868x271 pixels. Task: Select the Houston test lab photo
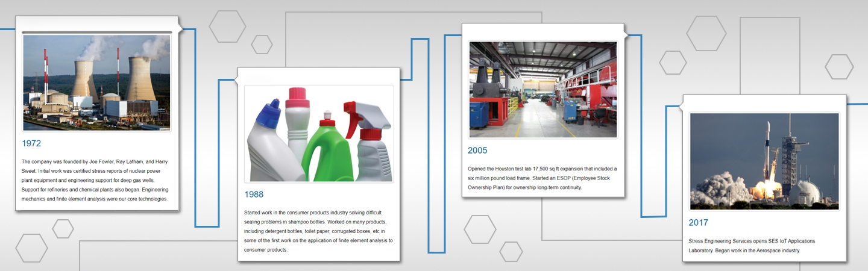pos(543,89)
